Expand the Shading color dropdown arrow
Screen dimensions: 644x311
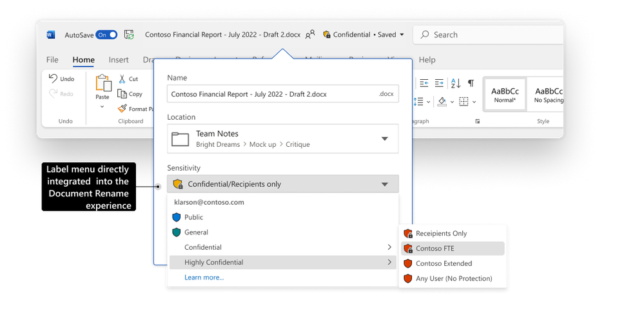452,102
